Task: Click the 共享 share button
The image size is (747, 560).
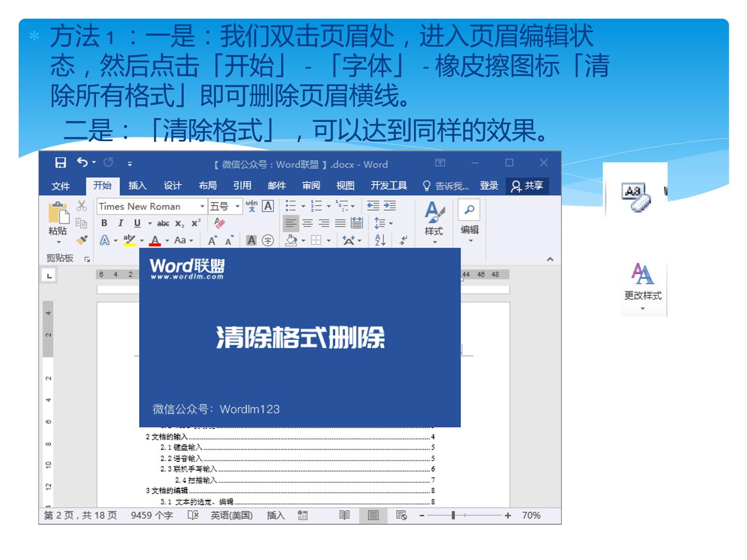Action: tap(527, 186)
